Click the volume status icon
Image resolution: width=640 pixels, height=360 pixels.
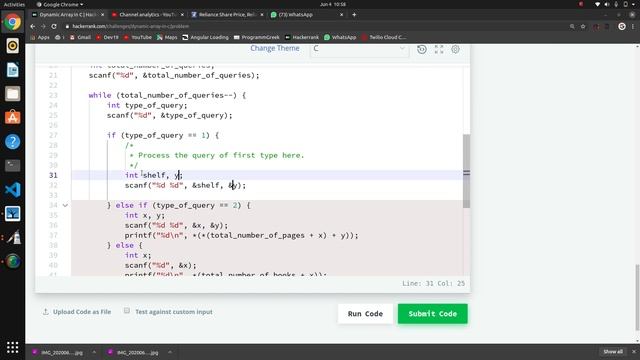click(x=607, y=4)
